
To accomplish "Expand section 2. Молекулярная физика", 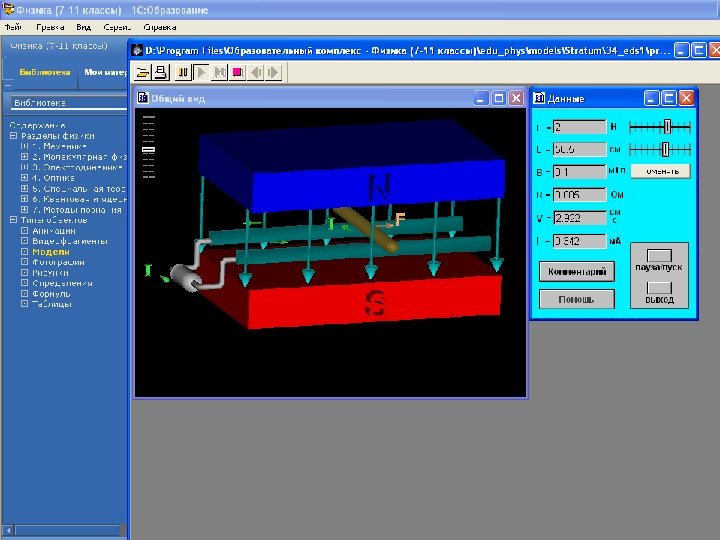I will tap(25, 157).
